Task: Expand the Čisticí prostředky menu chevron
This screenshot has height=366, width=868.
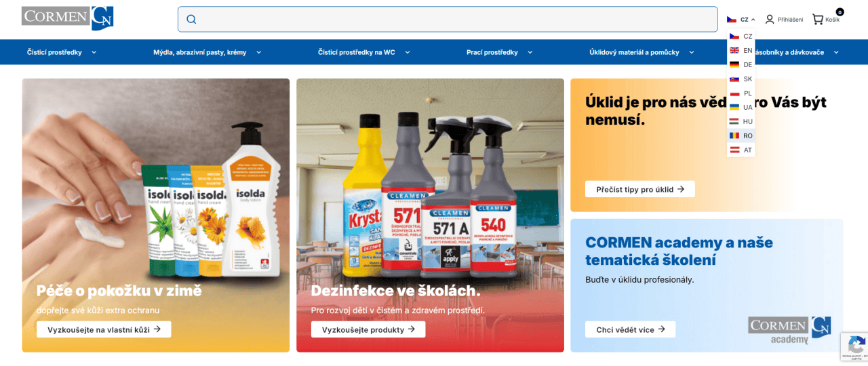Action: click(x=94, y=52)
